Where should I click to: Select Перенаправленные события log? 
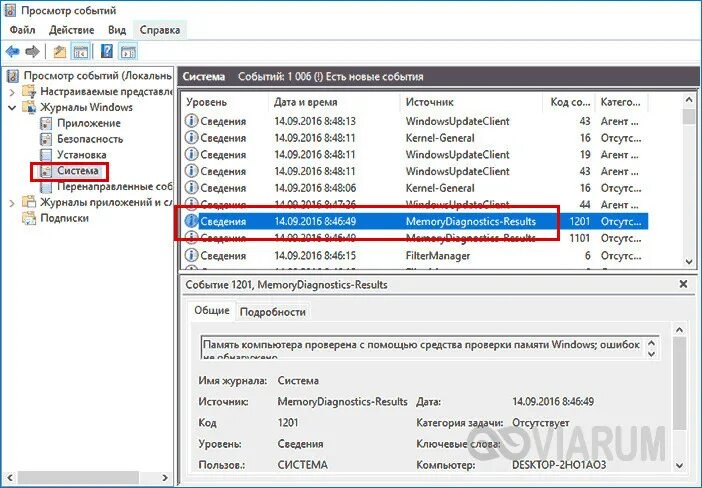(114, 186)
